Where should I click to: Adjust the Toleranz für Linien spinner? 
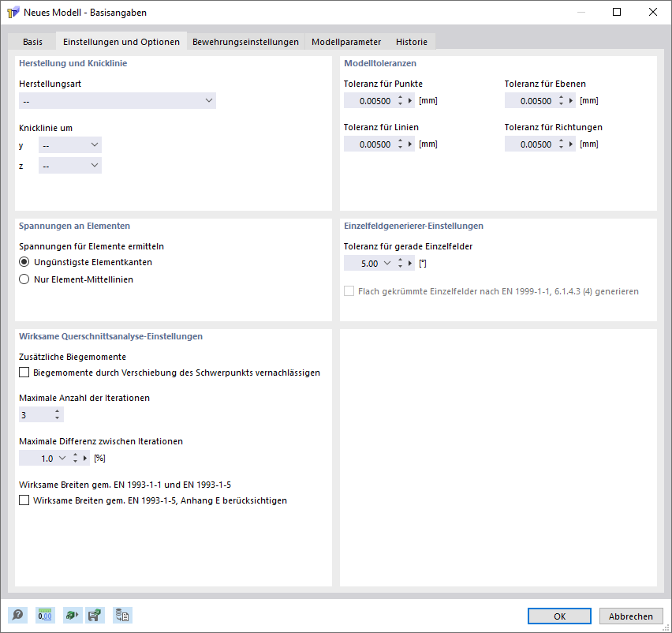[x=401, y=144]
